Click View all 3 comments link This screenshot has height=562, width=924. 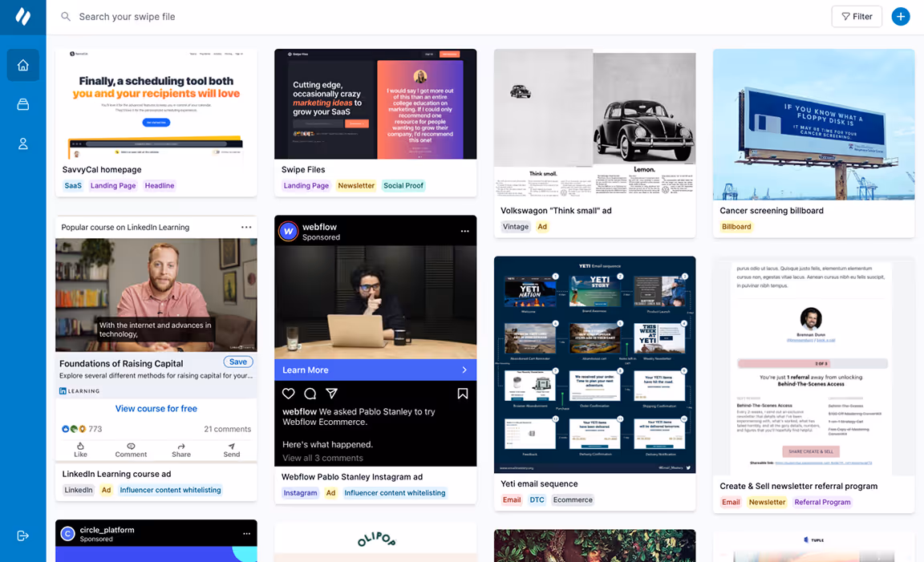[x=322, y=458]
